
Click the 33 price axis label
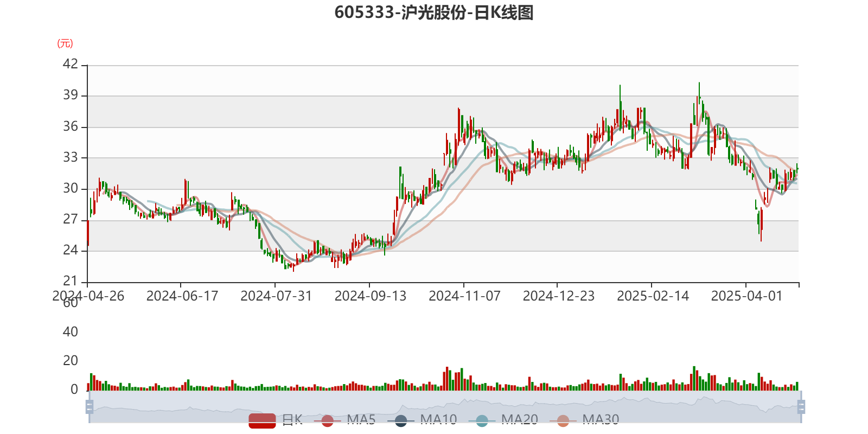[x=71, y=157]
